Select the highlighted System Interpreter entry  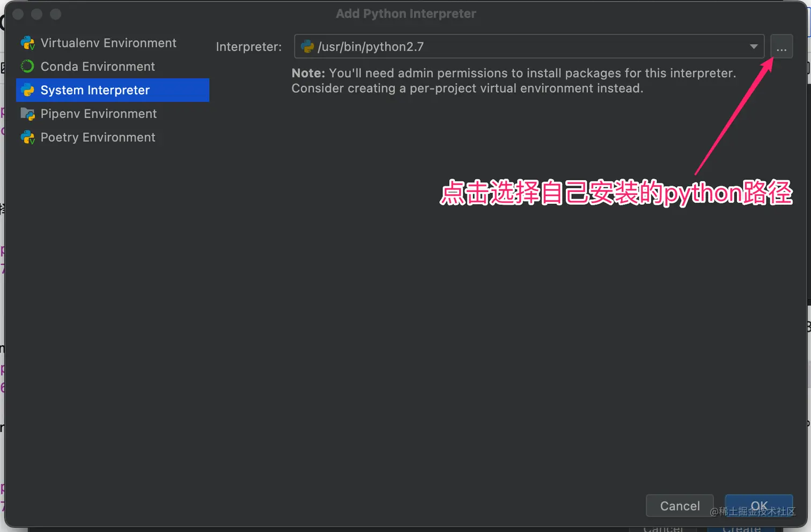(113, 90)
